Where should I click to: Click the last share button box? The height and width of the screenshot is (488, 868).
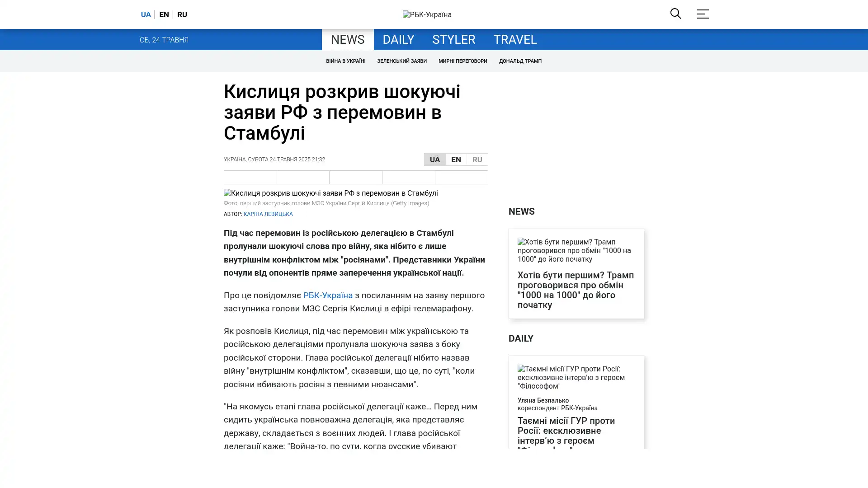[461, 177]
